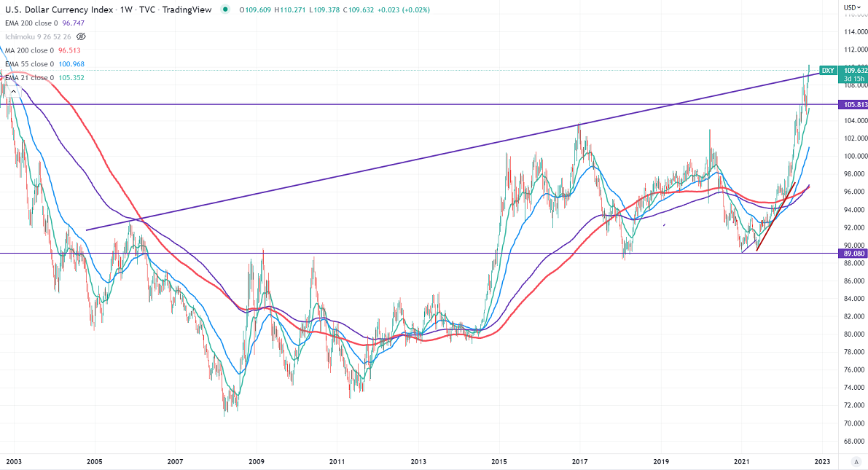Click 80.000 on the price axis
This screenshot has height=470, width=868.
click(x=856, y=334)
